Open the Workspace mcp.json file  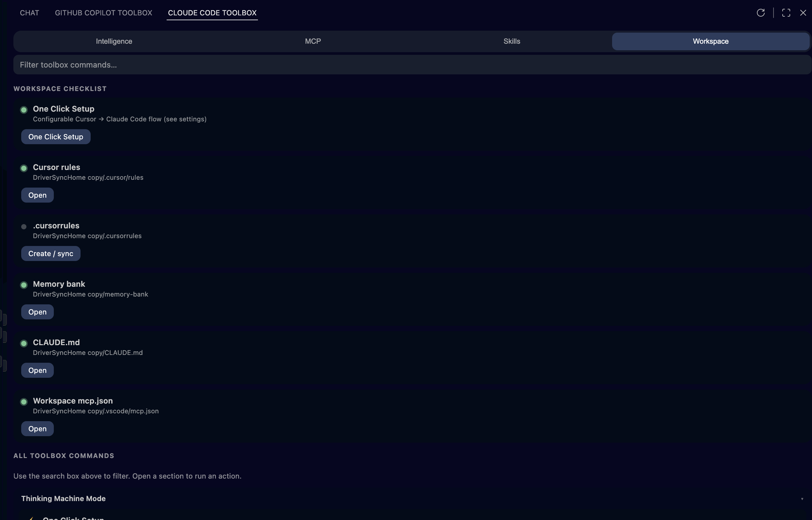38,429
